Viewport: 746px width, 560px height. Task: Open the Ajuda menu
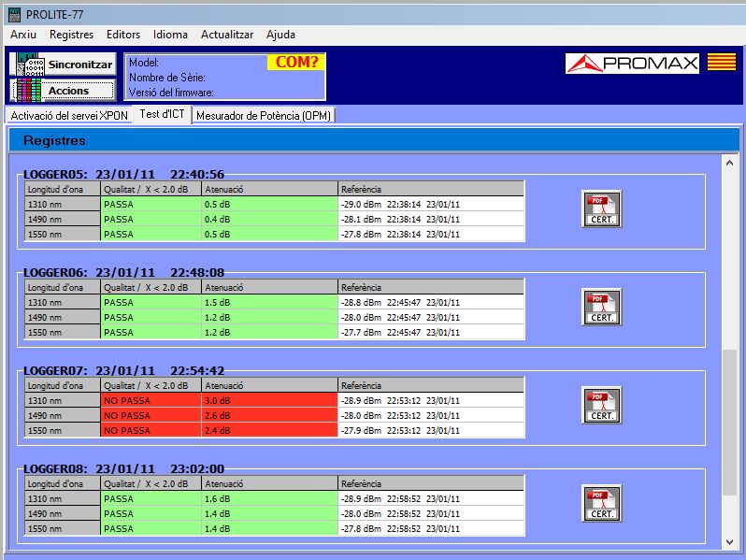click(x=280, y=35)
